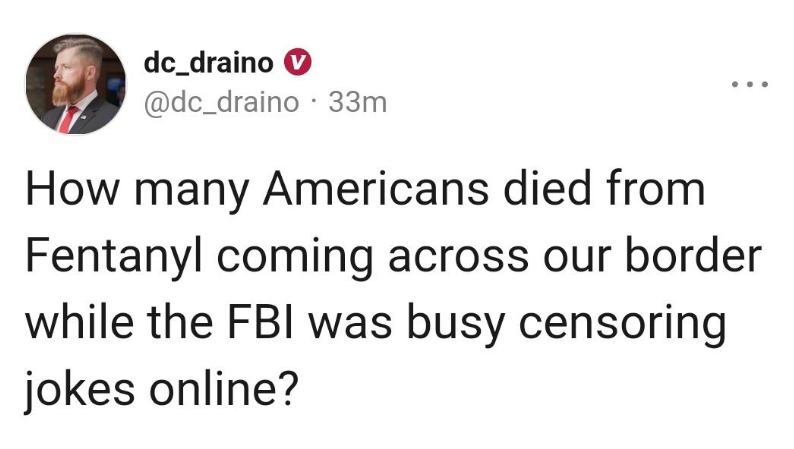The image size is (794, 449).
Task: Click the bold dc_draino display name
Action: coord(208,63)
